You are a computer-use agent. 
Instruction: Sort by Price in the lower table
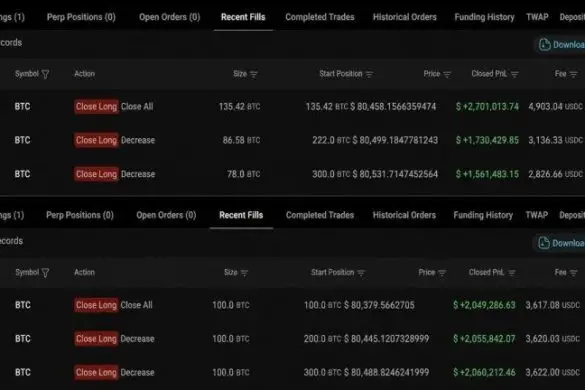[442, 273]
